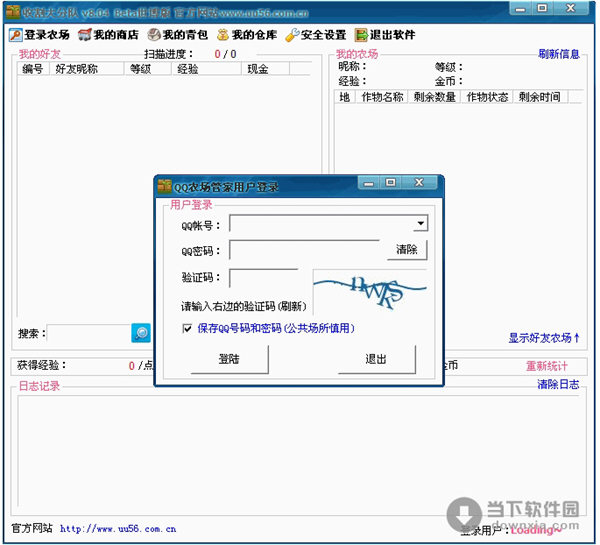Screen dimensions: 600x545
Task: Click the 登录农场 key icon
Action: point(16,35)
